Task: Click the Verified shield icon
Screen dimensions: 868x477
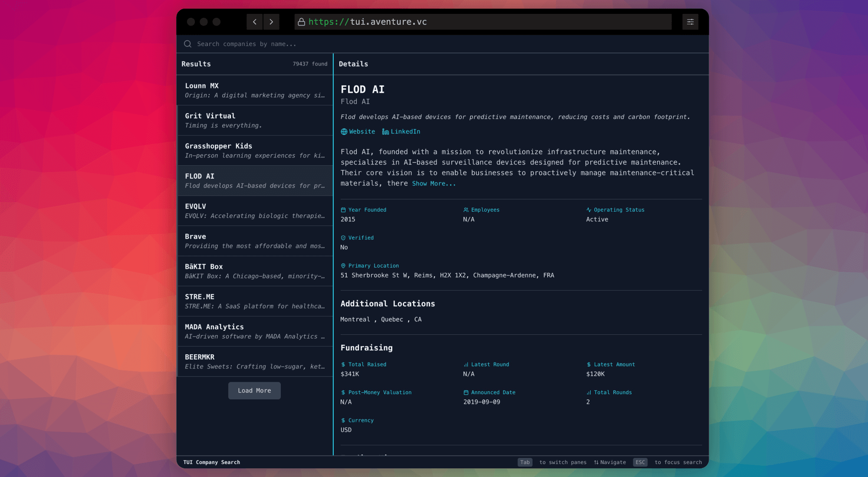Action: tap(343, 238)
